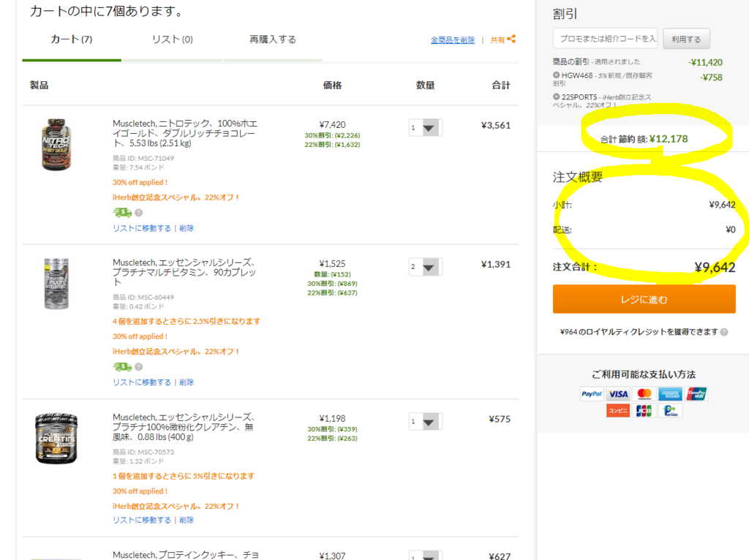Viewport: 749px width, 560px height.
Task: Click the PayPal payment icon
Action: coord(592,394)
